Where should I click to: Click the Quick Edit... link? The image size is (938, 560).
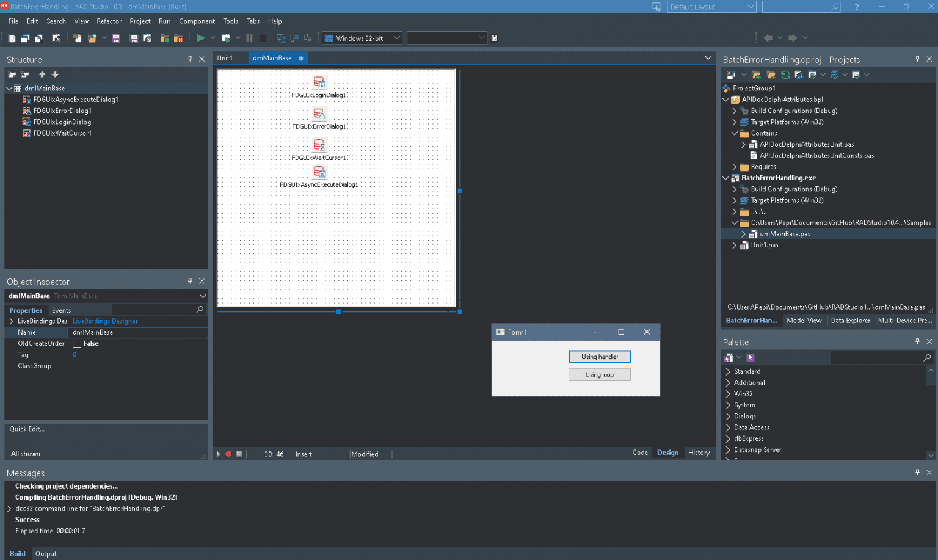[27, 429]
